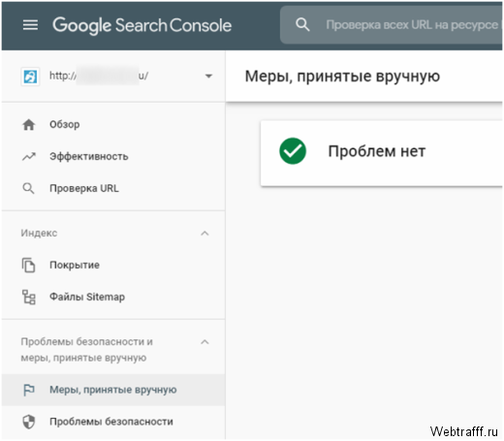Click the Проблем нет status text
Screen dimensions: 504x441
tap(377, 151)
